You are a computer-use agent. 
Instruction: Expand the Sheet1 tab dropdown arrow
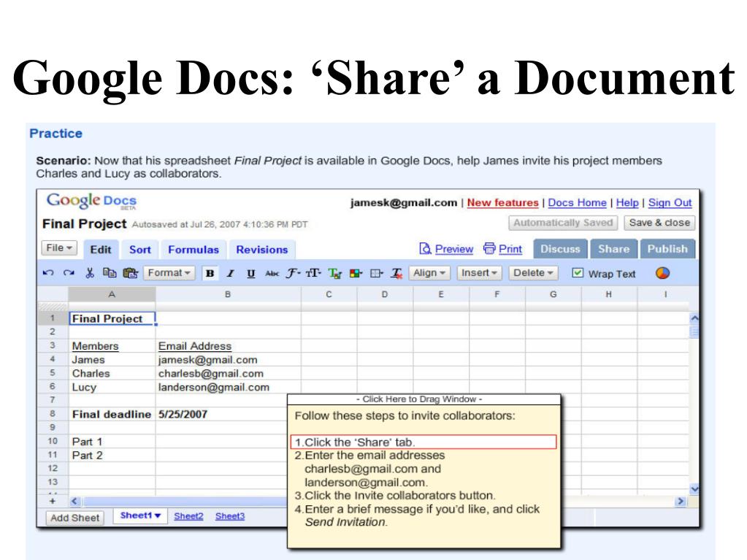pos(158,515)
